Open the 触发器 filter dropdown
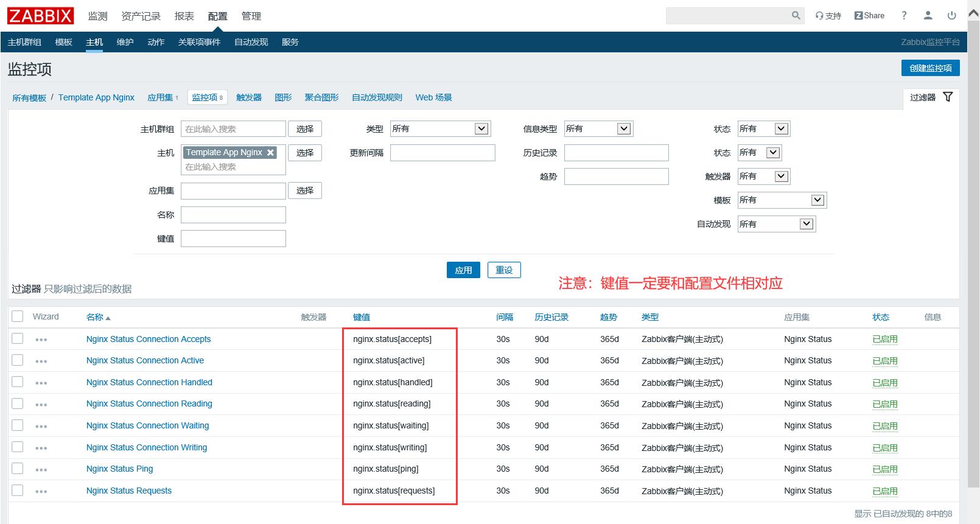980x524 pixels. 763,176
